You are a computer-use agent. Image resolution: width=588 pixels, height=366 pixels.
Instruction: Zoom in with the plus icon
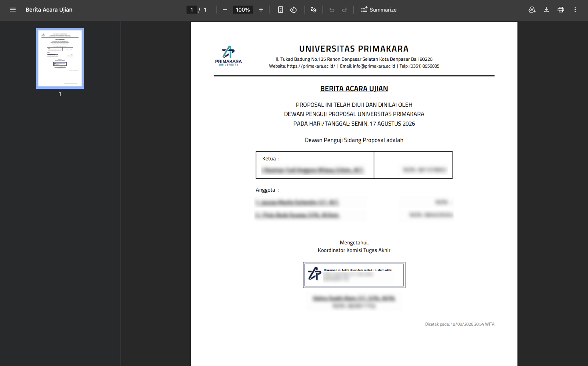point(261,10)
